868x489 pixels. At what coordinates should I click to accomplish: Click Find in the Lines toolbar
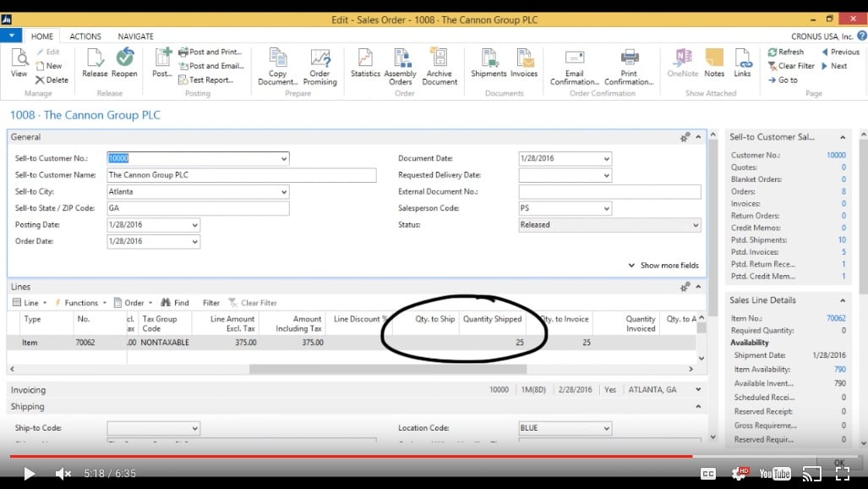click(174, 303)
